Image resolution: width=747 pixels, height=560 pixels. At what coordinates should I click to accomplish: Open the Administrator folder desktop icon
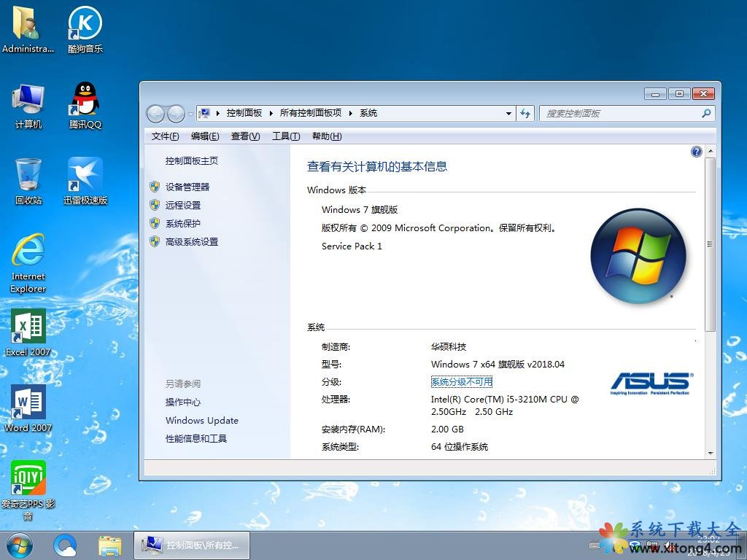tap(28, 29)
